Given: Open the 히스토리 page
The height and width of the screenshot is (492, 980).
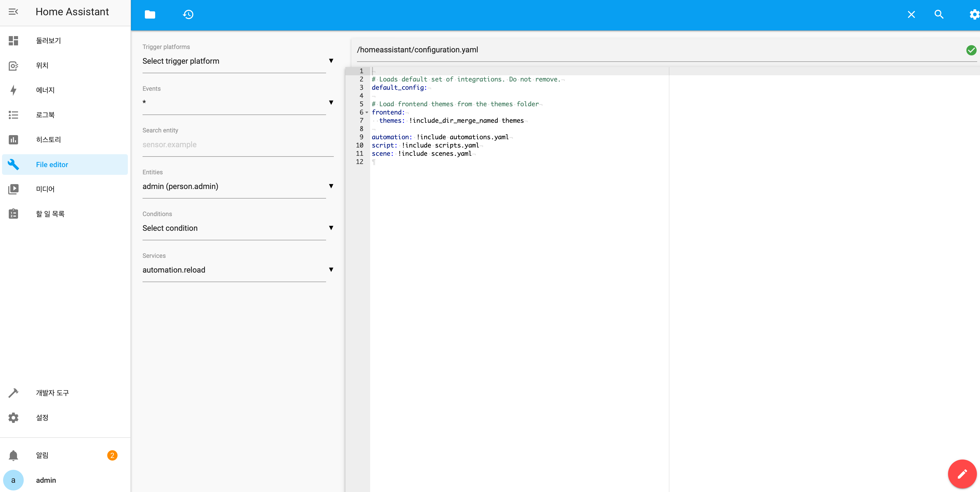Looking at the screenshot, I should (x=65, y=140).
